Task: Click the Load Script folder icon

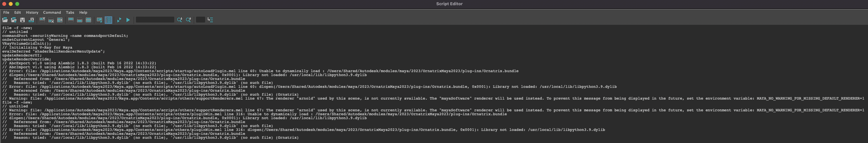Action: coord(5,20)
